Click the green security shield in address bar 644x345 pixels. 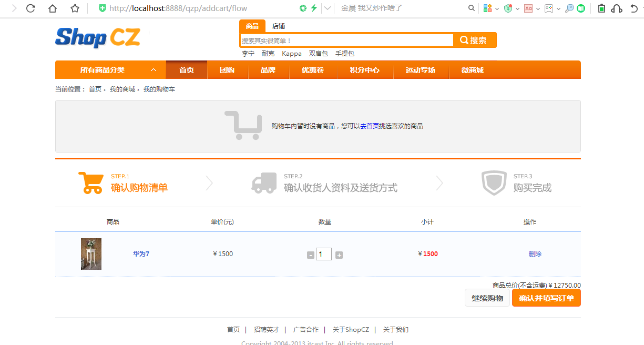[x=103, y=8]
